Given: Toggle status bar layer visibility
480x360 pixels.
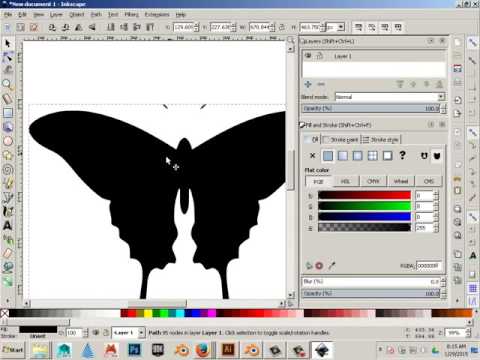Looking at the screenshot, I should [x=96, y=333].
